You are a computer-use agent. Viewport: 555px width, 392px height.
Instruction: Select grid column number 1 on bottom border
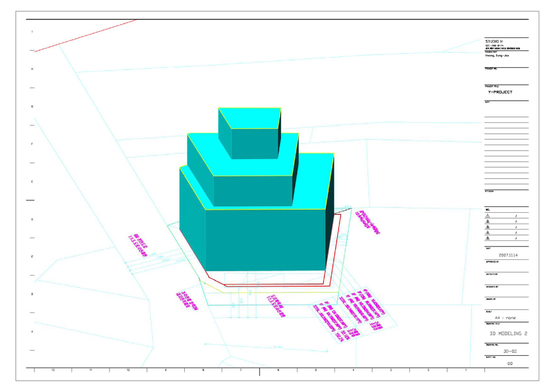[466, 371]
